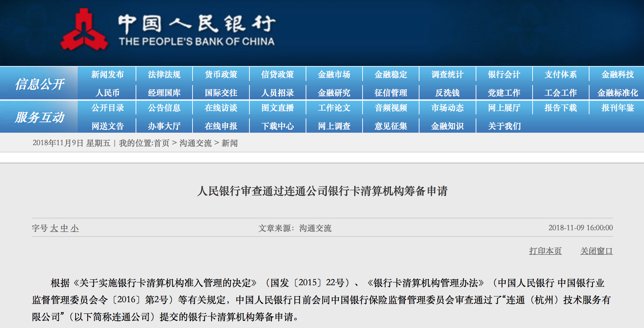
Task: Click the 打印本页 print link
Action: point(545,251)
